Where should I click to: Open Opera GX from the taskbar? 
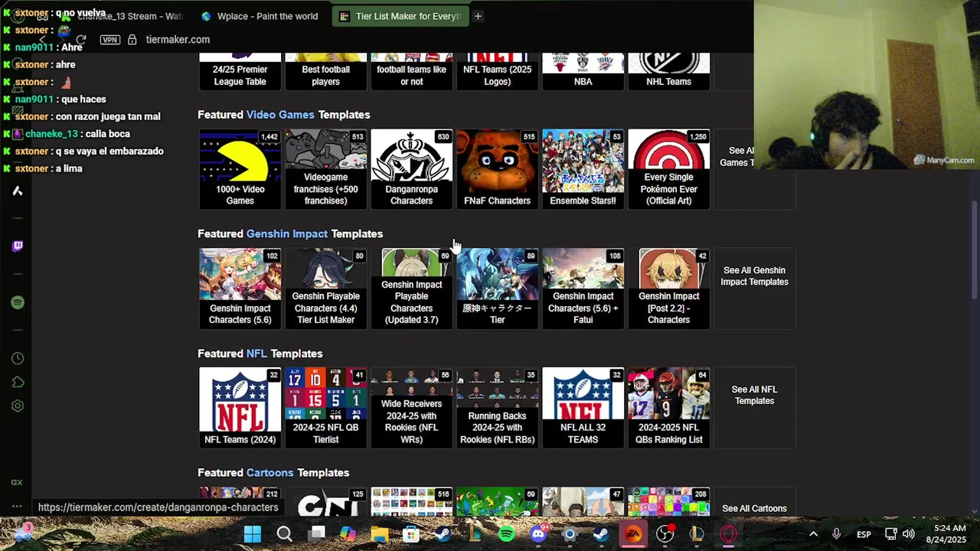(728, 534)
